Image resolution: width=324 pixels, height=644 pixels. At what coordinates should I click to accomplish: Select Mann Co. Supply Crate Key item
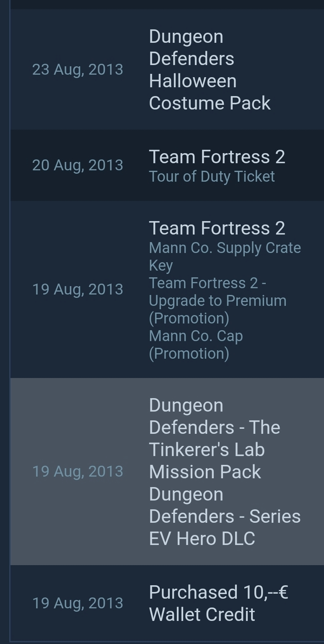coord(225,256)
